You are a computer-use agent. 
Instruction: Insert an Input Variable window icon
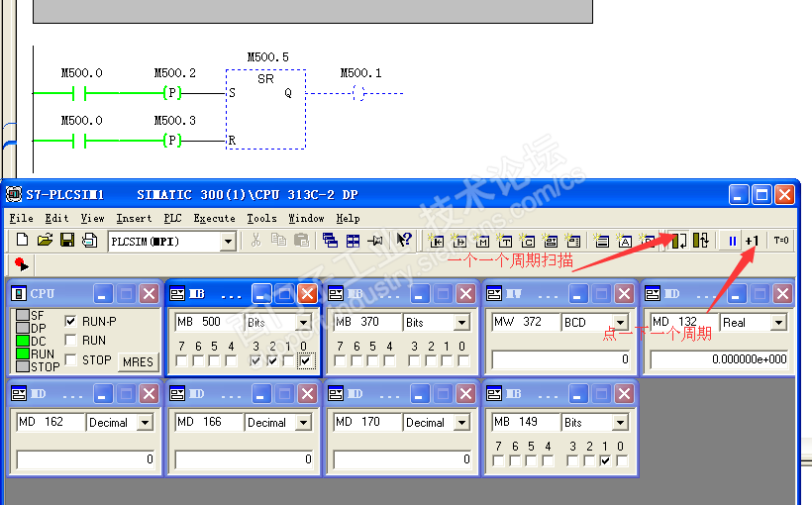coord(436,241)
